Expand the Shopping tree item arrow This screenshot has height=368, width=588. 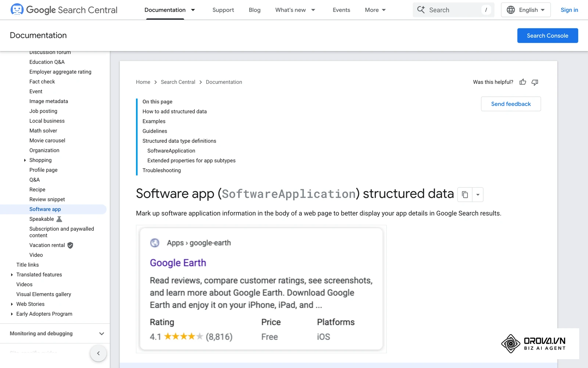click(25, 160)
